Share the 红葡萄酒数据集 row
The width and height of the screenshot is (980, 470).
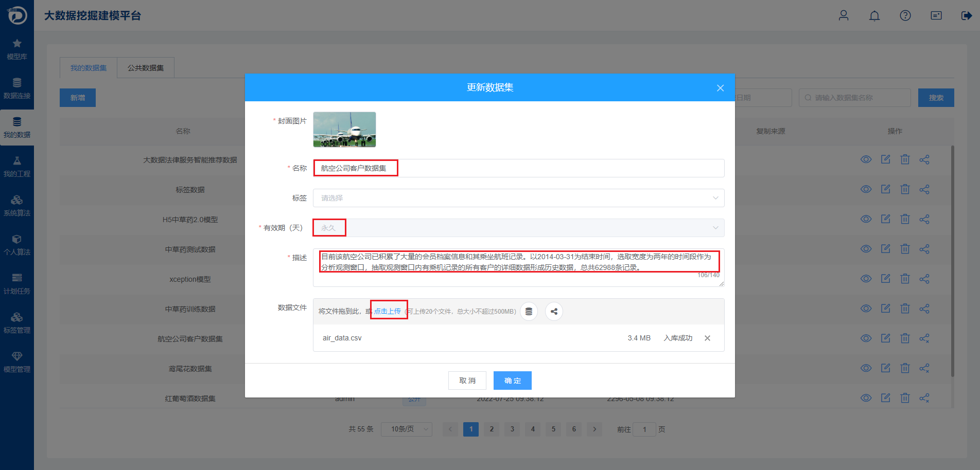924,398
